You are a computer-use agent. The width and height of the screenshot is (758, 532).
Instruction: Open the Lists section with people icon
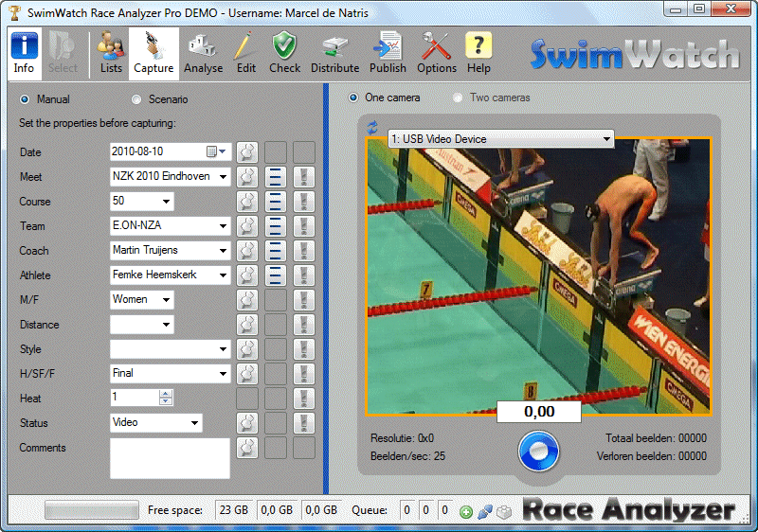click(x=111, y=53)
